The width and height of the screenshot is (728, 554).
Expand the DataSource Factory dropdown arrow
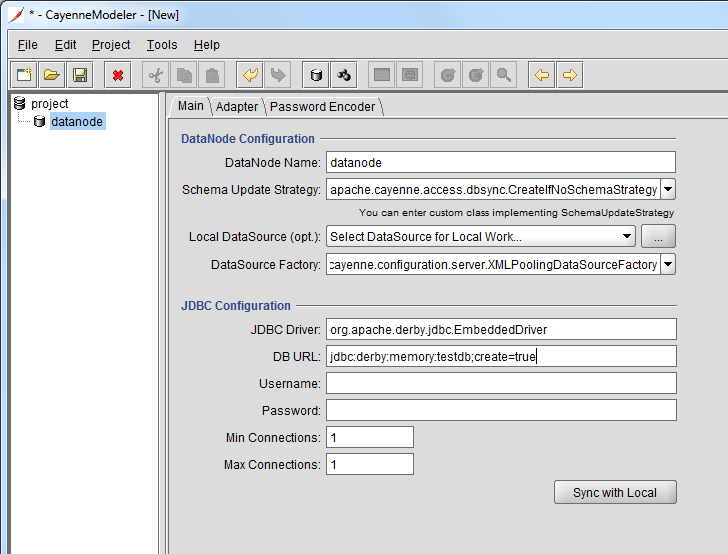click(x=668, y=264)
